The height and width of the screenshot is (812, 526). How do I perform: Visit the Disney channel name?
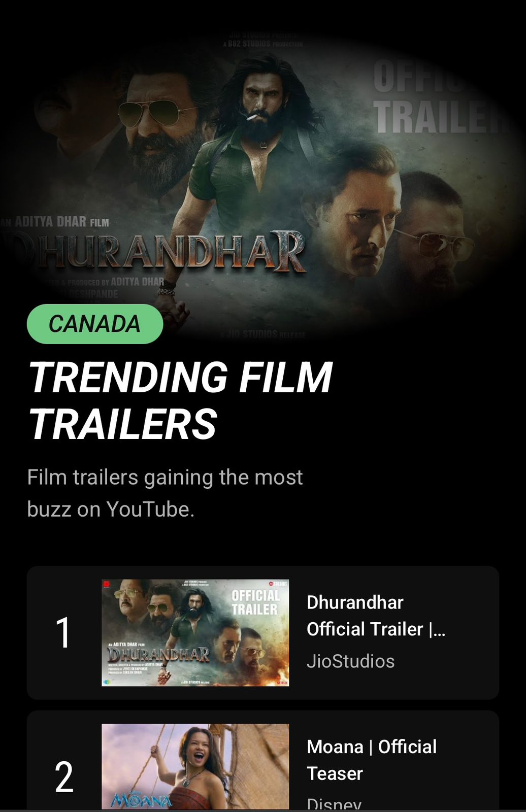(334, 803)
